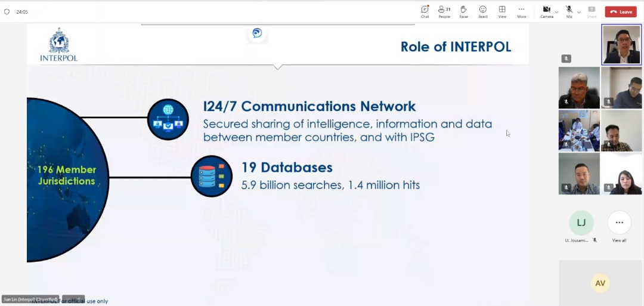Select the AV participant avatar tile
This screenshot has width=644, height=306.
600,283
